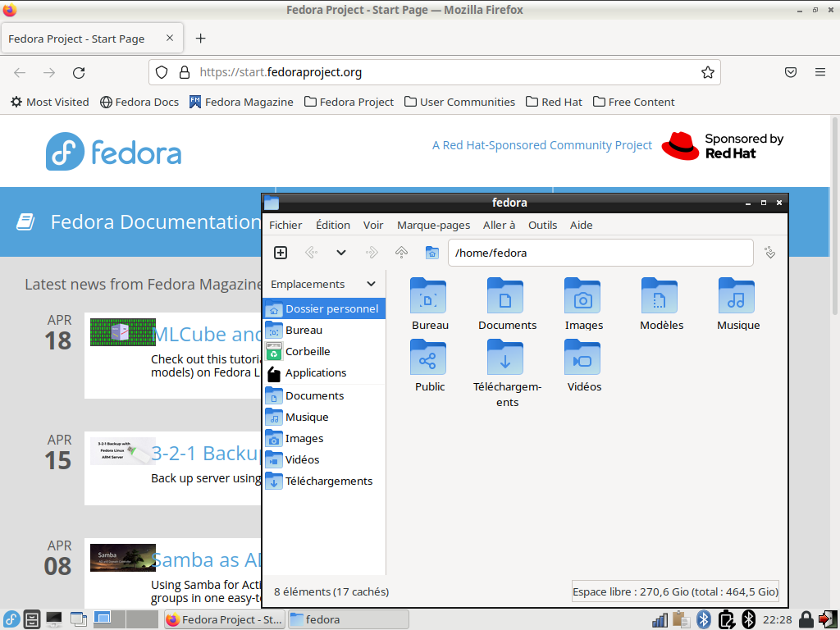Click the Firefox page vertical scrollbar

[x=834, y=217]
